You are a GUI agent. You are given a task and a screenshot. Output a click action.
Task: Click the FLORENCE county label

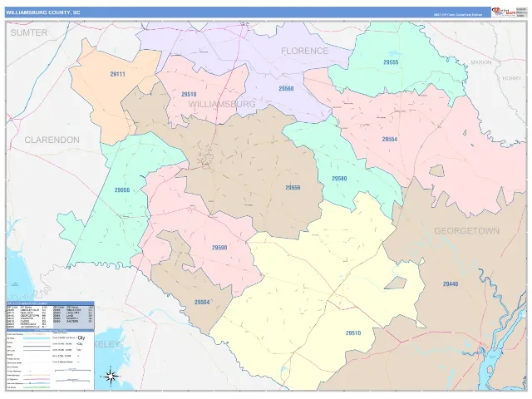[305, 51]
